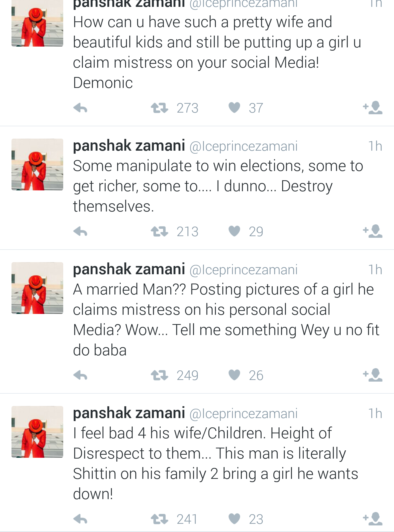394x532 pixels.
Task: Reply to the 'A married Man??' tweet
Action: 80,375
